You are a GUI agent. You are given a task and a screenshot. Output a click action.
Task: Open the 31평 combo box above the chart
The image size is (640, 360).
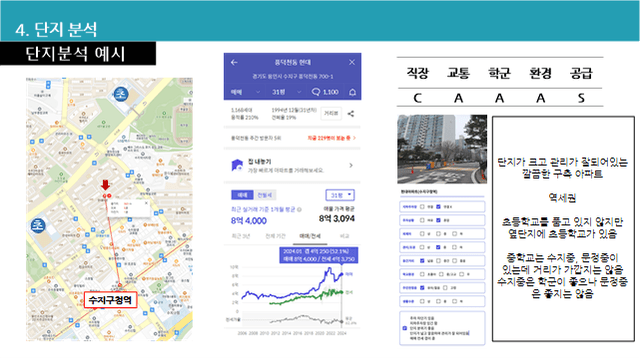340,195
